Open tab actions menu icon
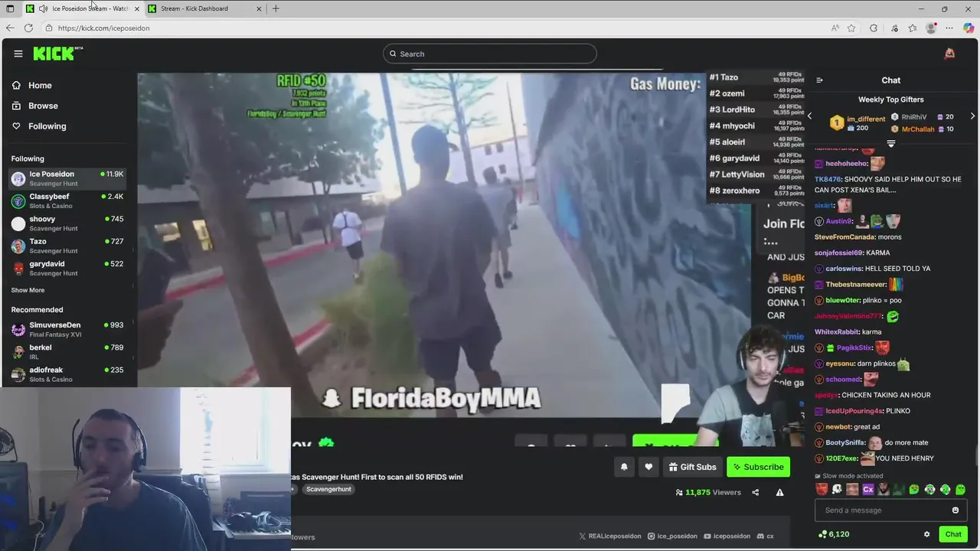 (10, 8)
